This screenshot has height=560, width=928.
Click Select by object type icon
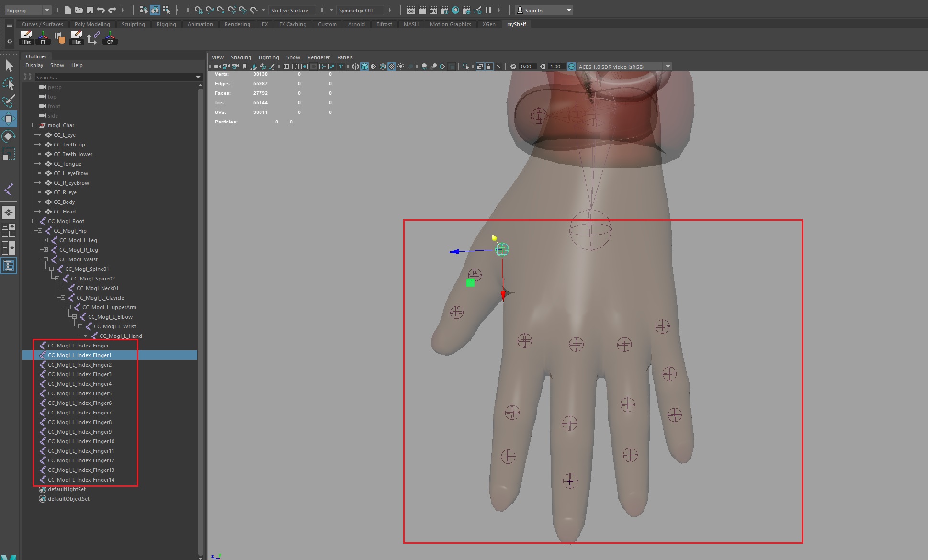coord(155,10)
